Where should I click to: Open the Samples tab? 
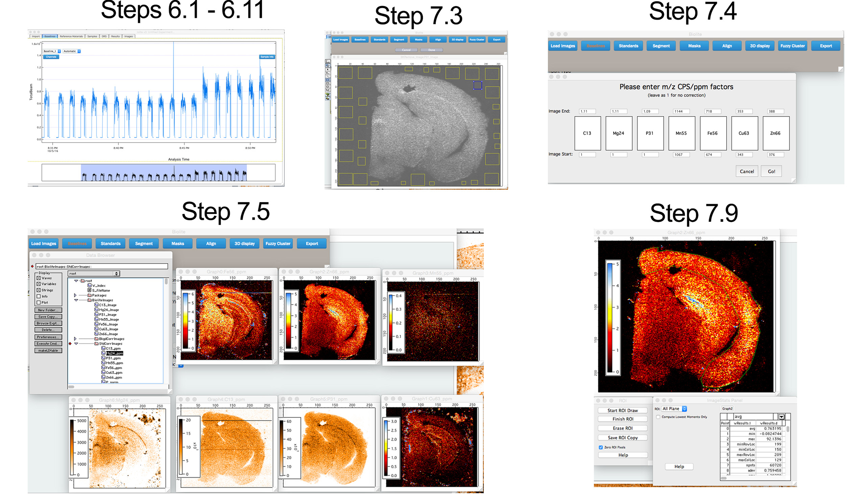[x=92, y=36]
